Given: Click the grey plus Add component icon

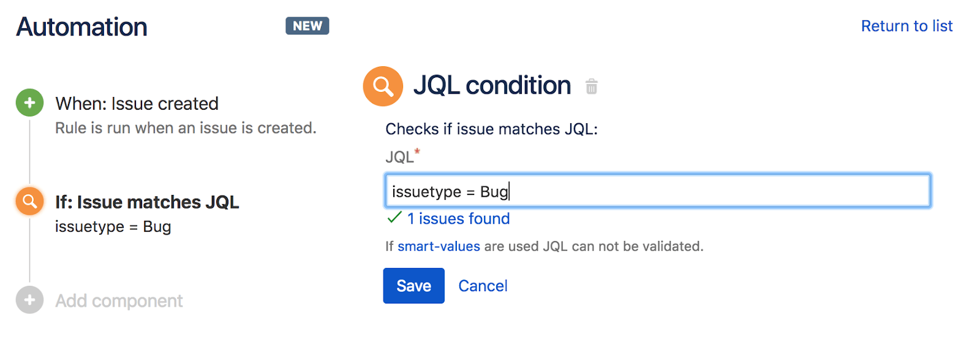Looking at the screenshot, I should (x=29, y=300).
